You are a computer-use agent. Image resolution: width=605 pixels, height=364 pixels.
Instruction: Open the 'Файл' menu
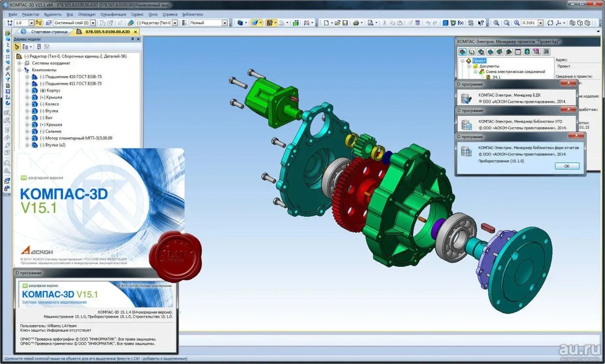(13, 14)
